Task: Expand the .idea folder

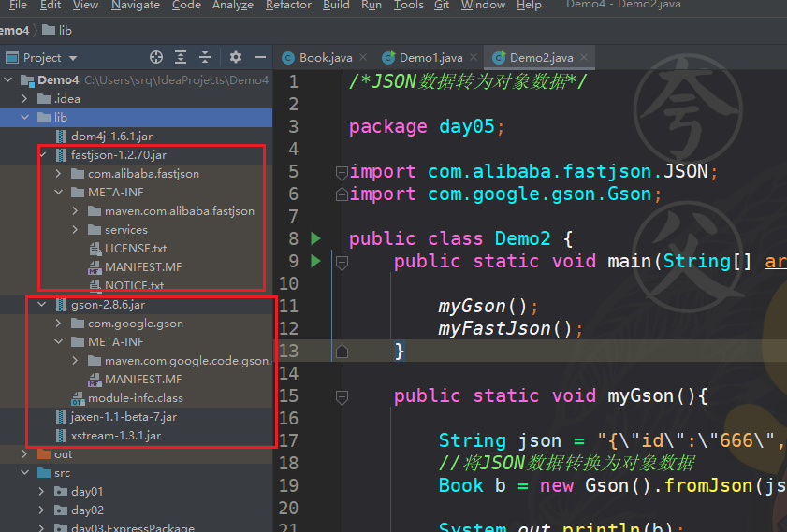Action: 25,99
